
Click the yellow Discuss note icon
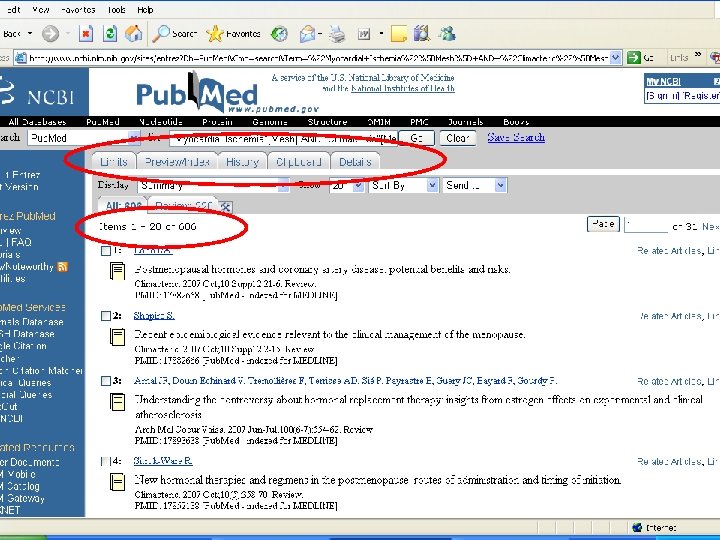tap(399, 34)
